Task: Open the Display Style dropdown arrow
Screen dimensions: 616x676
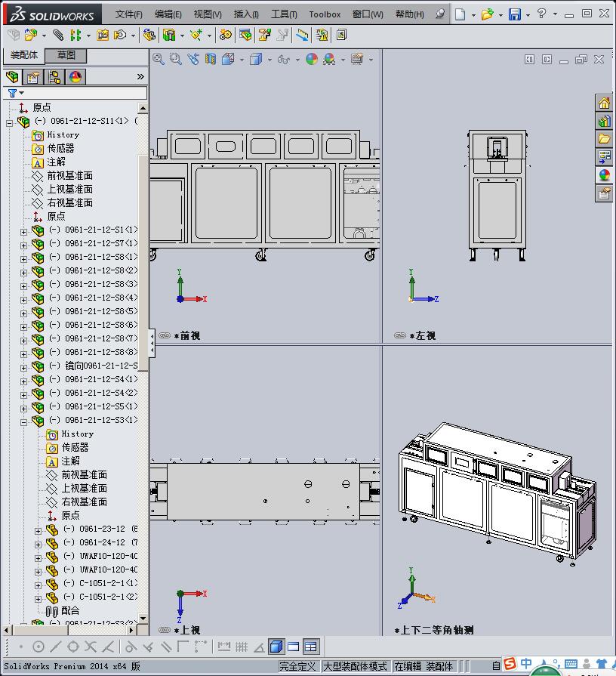Action: tap(269, 60)
